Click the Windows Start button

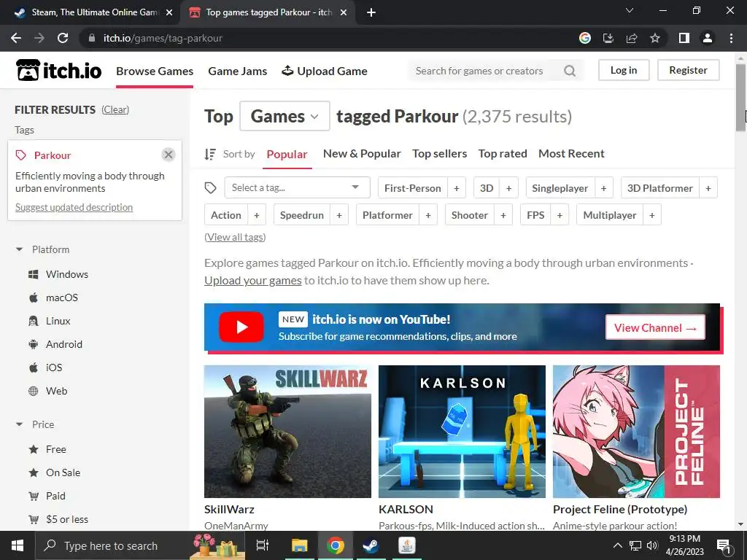18,545
